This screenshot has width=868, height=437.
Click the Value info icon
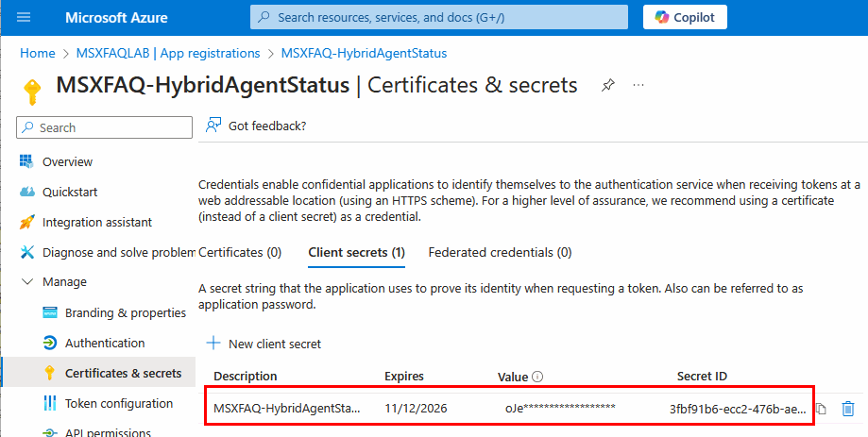coord(537,377)
